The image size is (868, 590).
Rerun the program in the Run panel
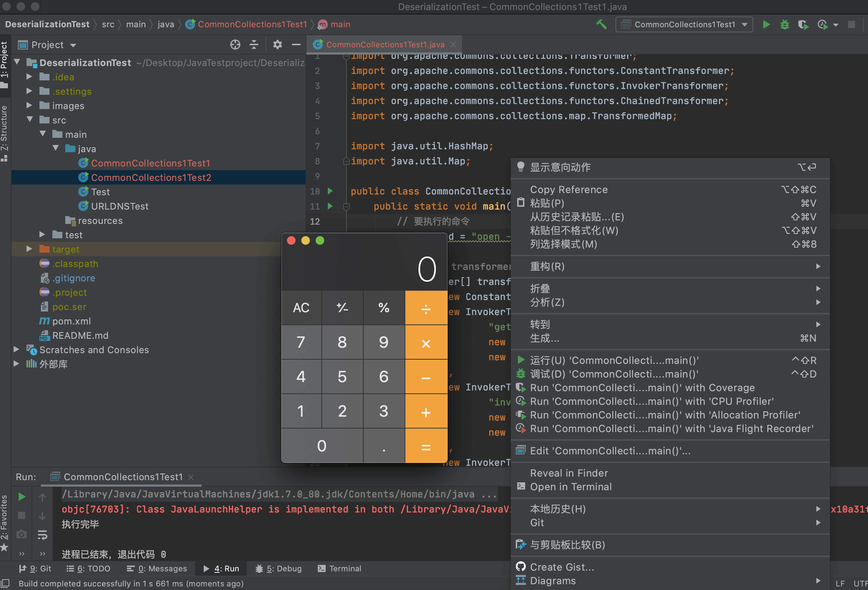coord(22,497)
